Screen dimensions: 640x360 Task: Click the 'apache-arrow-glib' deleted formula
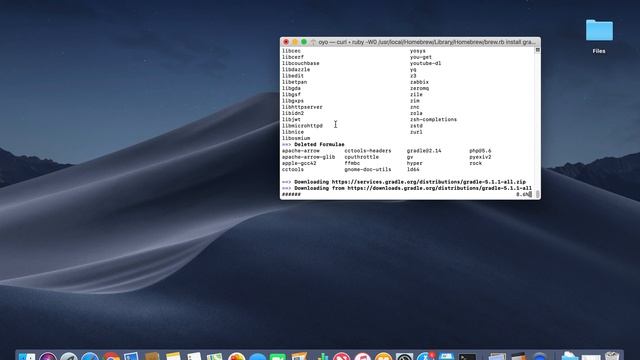[x=308, y=157]
